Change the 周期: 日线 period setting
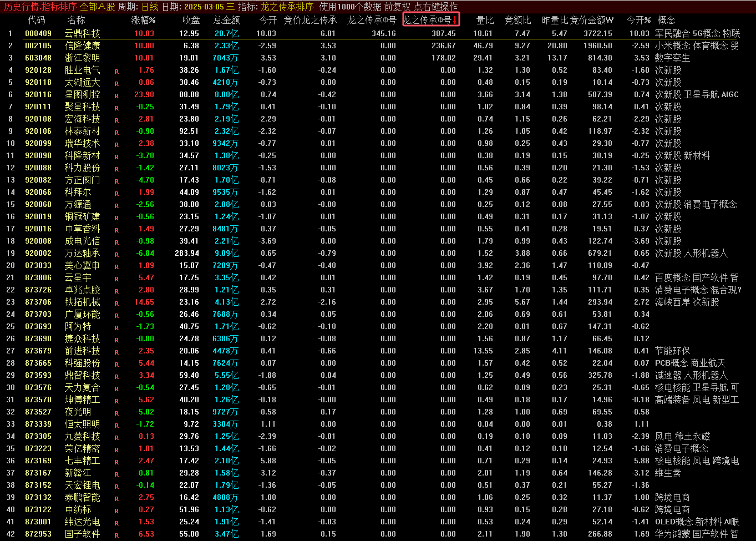Viewport: 756px width, 541px height. (x=139, y=7)
